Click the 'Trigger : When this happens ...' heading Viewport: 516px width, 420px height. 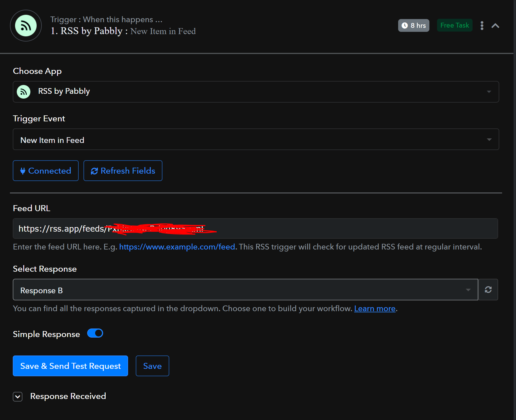coord(106,19)
